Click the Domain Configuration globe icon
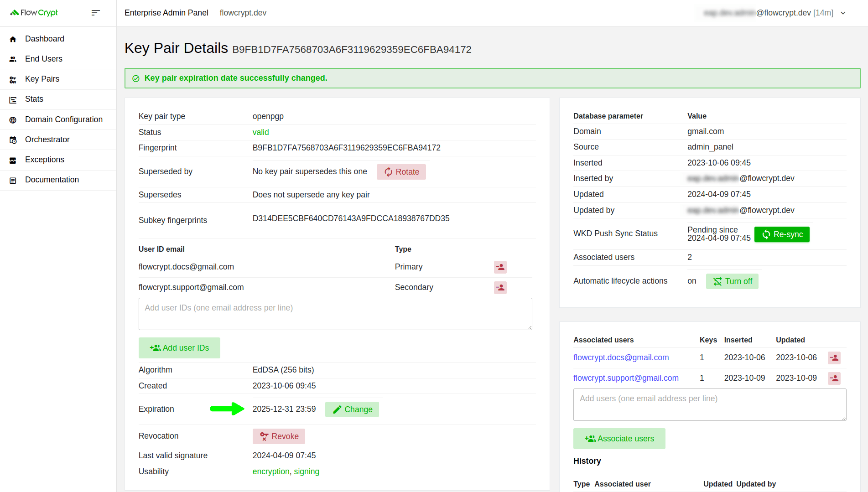 coord(13,120)
